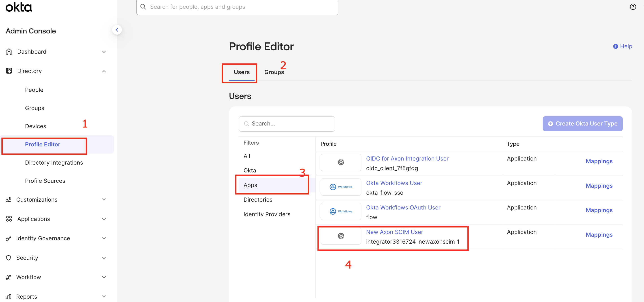This screenshot has width=644, height=302.
Task: Expand the Customizations menu chevron
Action: pyautogui.click(x=104, y=200)
